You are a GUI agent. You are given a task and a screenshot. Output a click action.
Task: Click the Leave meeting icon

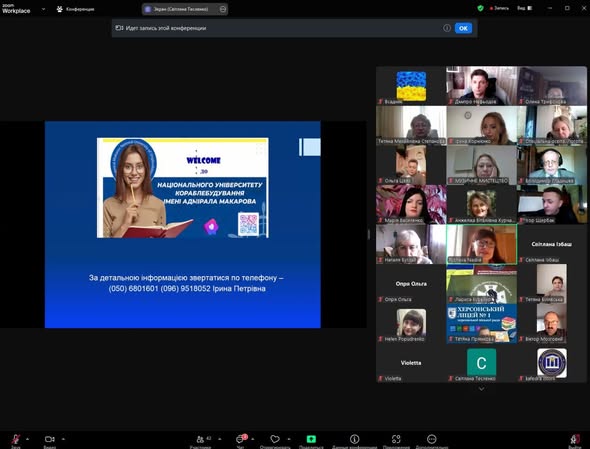575,440
